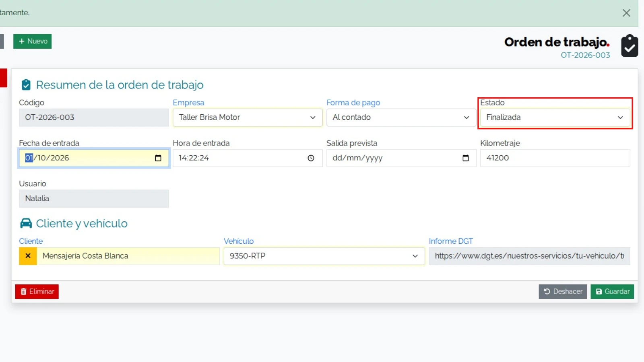
Task: Clear the selected client with yellow X
Action: (28, 256)
